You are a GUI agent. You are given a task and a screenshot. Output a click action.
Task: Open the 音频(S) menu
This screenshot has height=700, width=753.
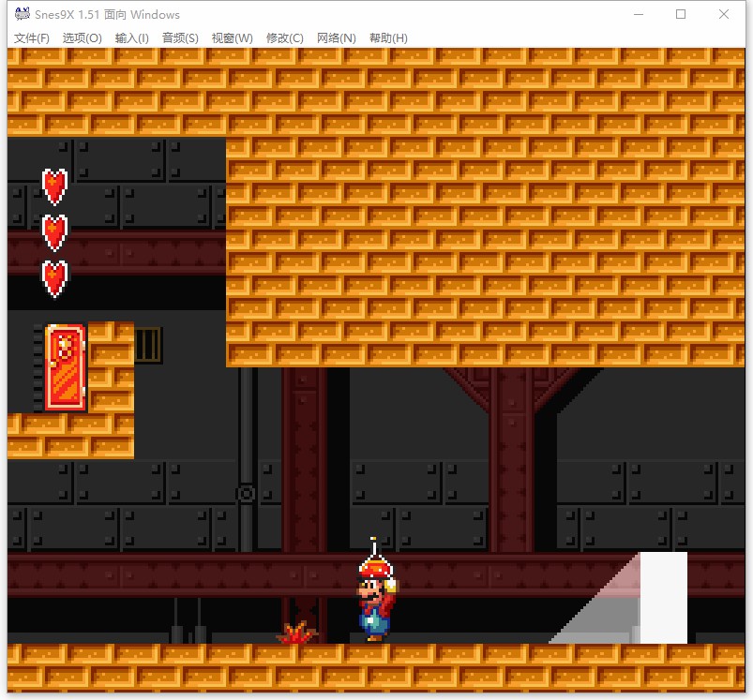[x=180, y=37]
